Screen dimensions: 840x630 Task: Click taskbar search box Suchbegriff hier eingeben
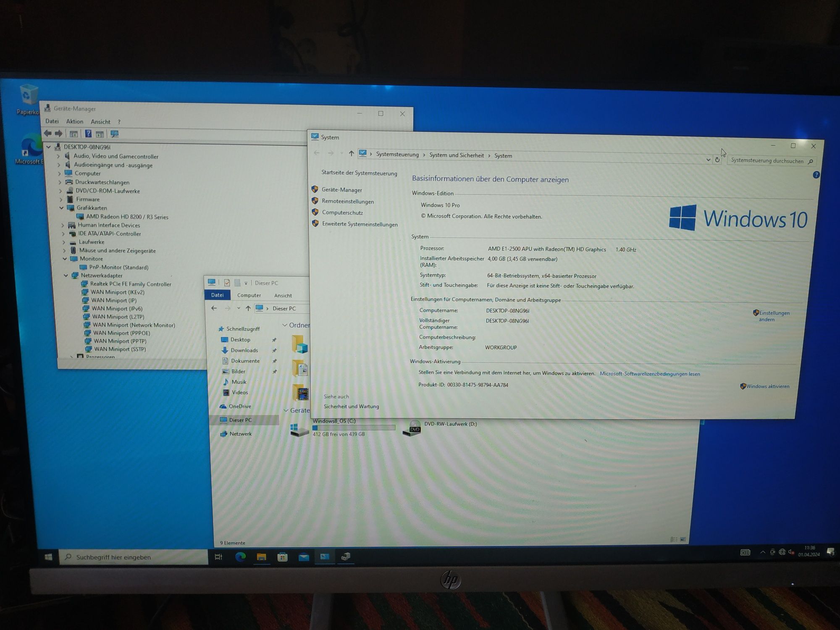134,557
